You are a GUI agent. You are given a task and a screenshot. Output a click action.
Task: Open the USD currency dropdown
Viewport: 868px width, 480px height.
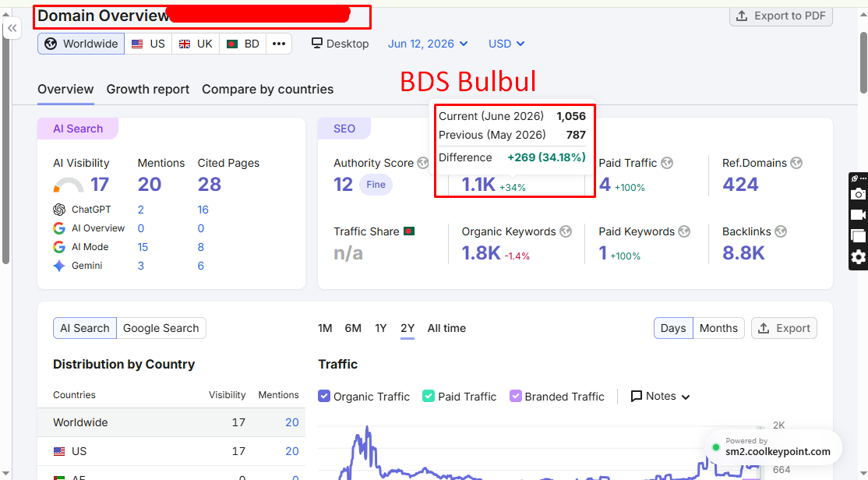[506, 44]
